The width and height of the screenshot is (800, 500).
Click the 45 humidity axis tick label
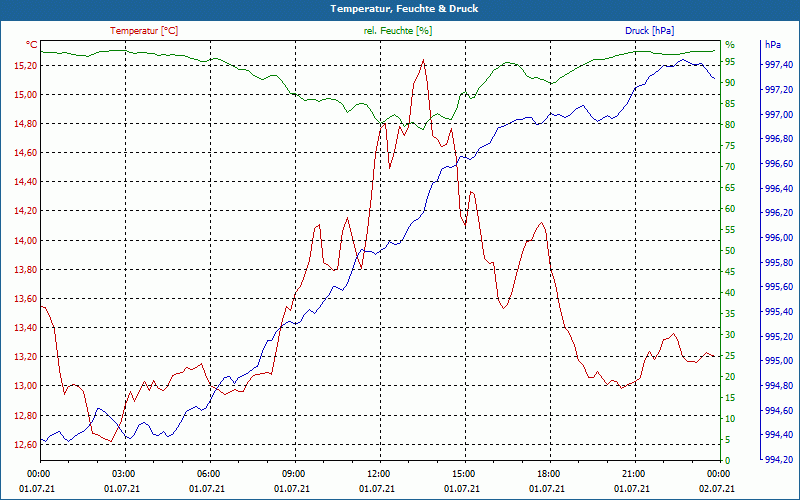tap(730, 271)
